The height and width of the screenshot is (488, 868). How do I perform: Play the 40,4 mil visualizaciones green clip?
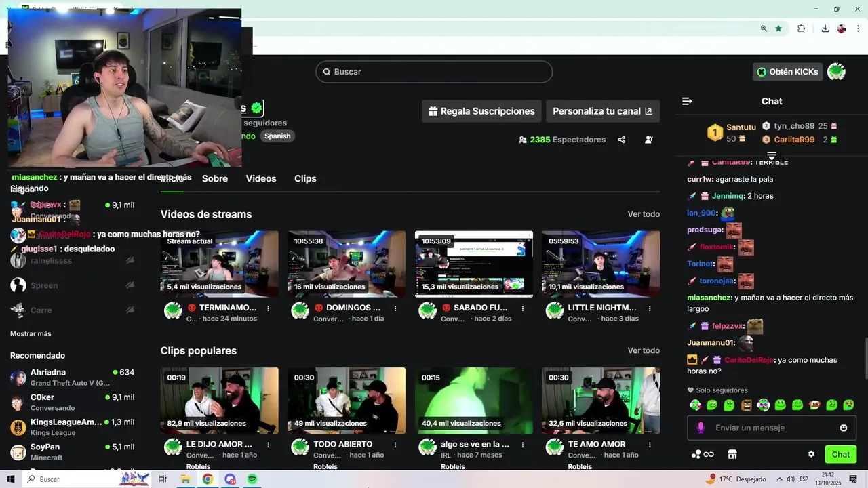click(474, 401)
